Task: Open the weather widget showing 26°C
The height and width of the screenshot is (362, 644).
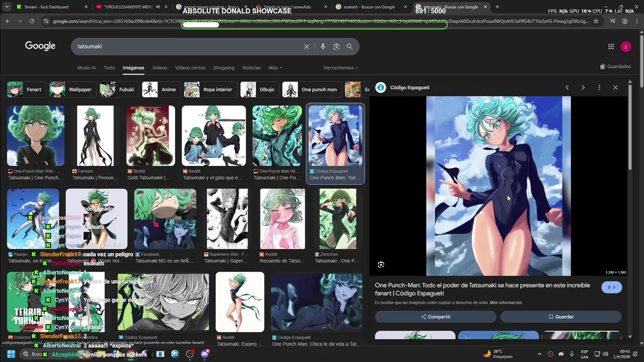Action: pos(498,354)
